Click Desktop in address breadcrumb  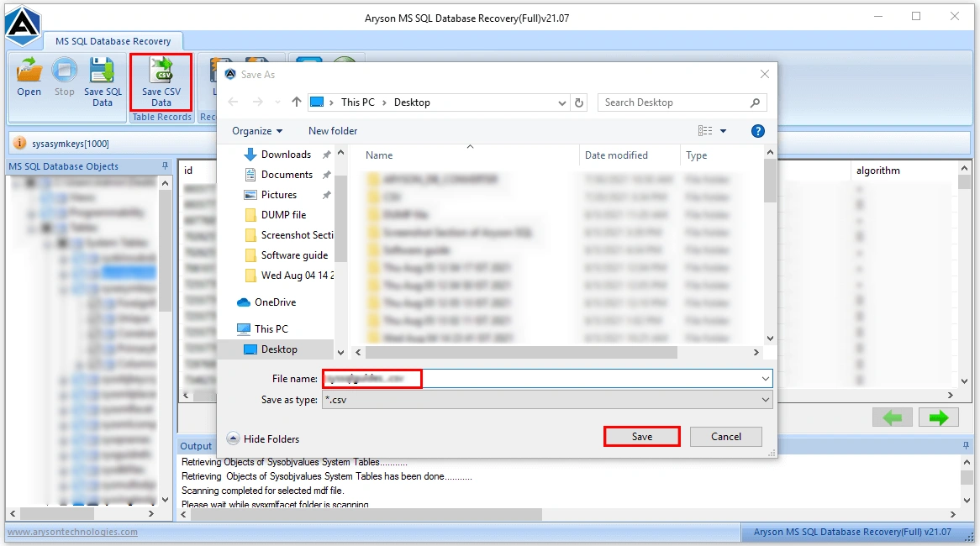(412, 102)
